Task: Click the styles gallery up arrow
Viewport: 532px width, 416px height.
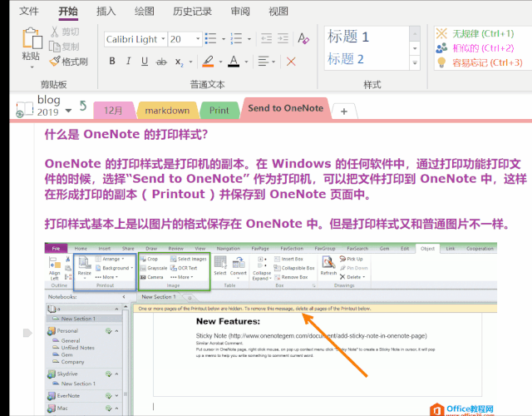Action: click(x=415, y=34)
